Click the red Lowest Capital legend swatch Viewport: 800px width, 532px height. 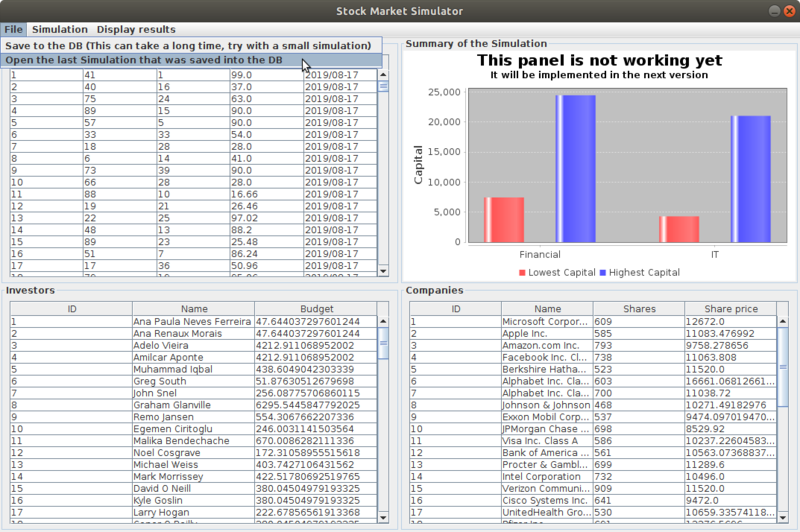click(522, 273)
